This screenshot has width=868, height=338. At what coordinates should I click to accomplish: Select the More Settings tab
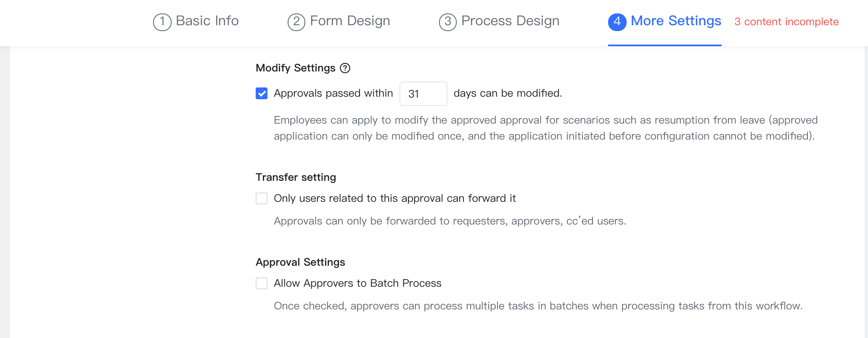(x=675, y=21)
